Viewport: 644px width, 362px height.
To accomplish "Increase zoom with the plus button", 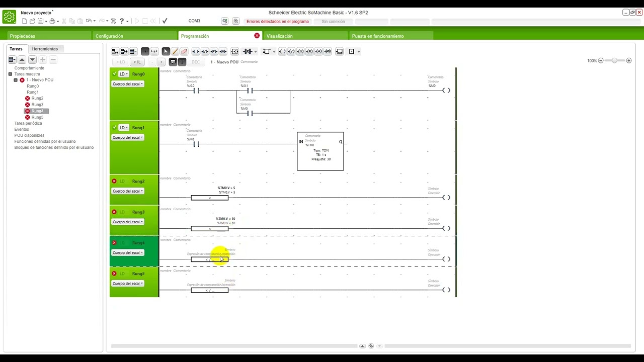I will tap(629, 61).
